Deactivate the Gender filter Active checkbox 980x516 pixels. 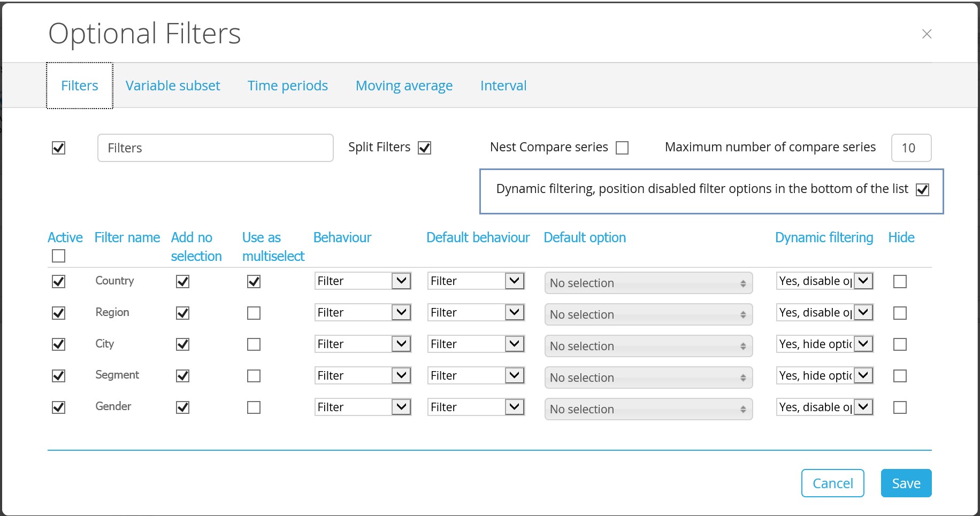coord(59,408)
